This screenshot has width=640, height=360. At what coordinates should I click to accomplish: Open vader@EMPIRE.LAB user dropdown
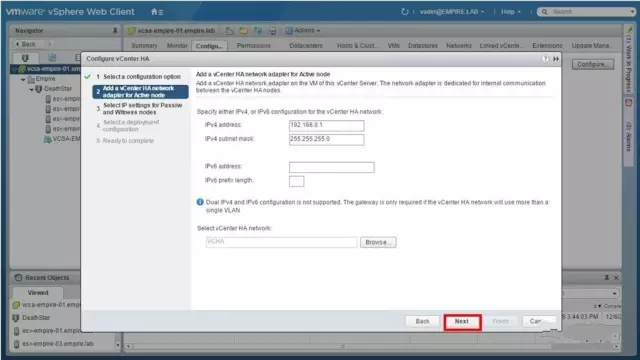click(452, 12)
